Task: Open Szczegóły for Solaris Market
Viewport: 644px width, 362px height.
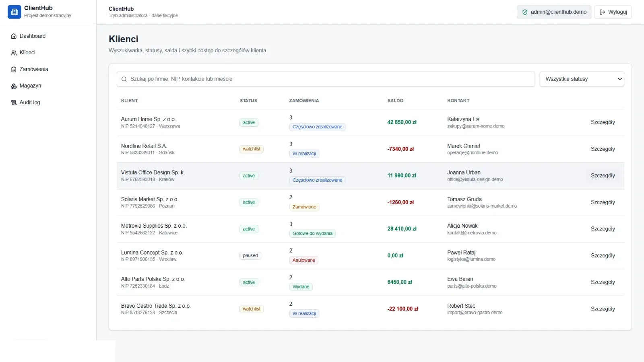Action: coord(603,202)
